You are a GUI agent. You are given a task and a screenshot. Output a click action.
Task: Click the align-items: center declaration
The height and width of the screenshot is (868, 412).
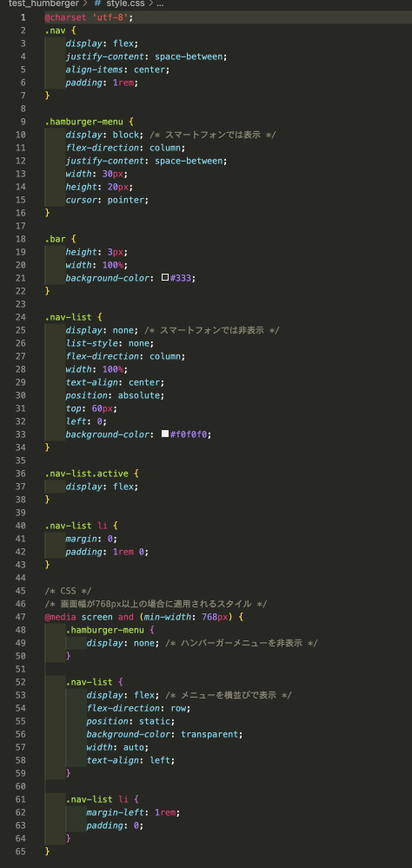tap(117, 70)
